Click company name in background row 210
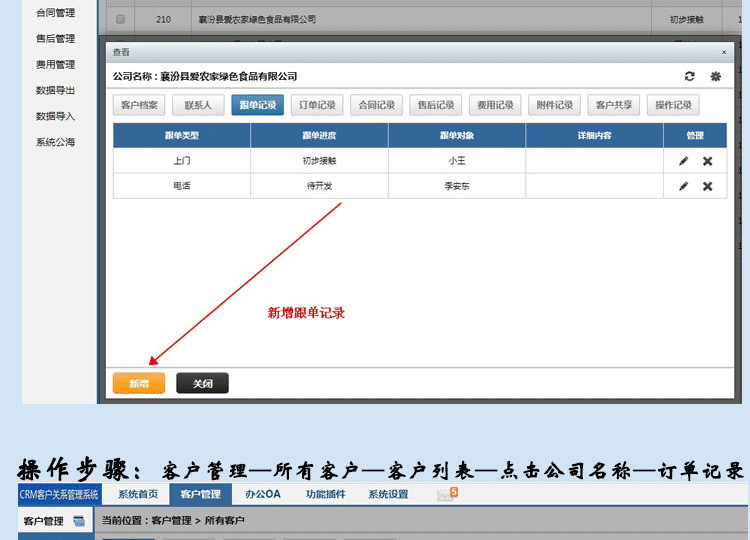The image size is (750, 540). coord(257,19)
